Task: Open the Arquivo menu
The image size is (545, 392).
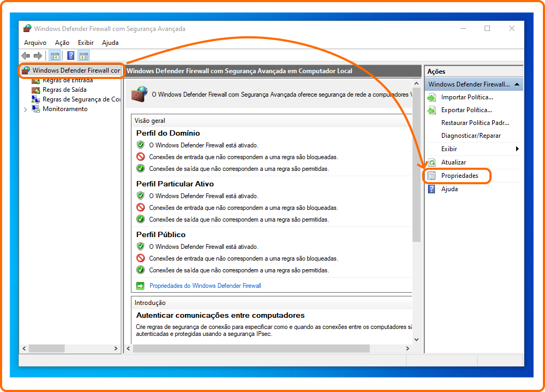Action: pos(35,42)
